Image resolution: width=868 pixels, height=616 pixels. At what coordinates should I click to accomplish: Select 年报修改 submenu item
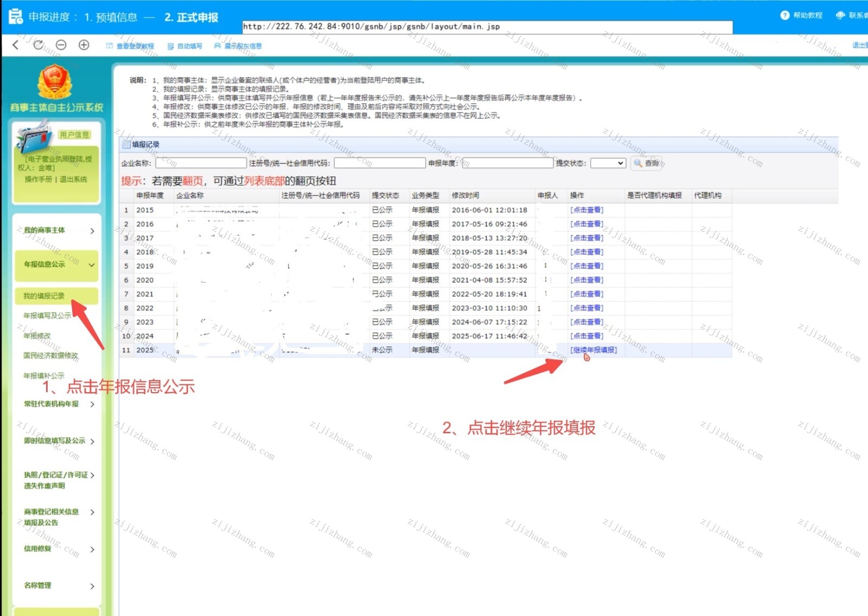pyautogui.click(x=37, y=336)
